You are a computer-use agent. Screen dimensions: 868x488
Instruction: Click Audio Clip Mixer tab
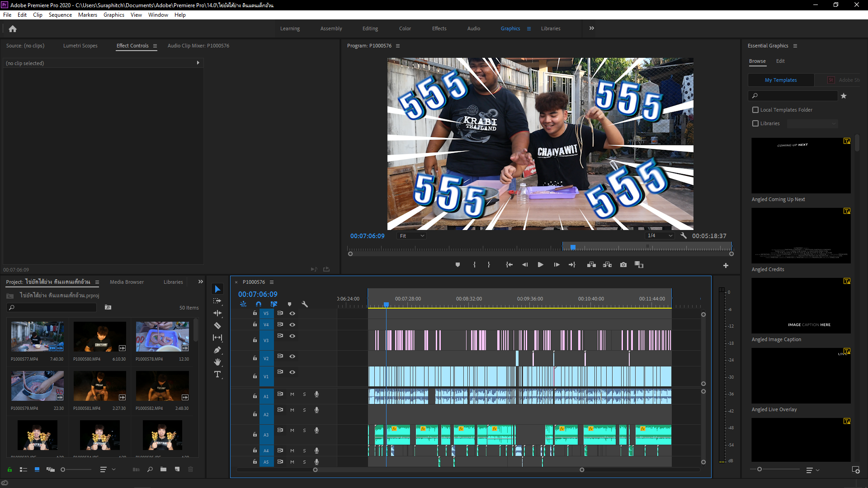pyautogui.click(x=198, y=46)
